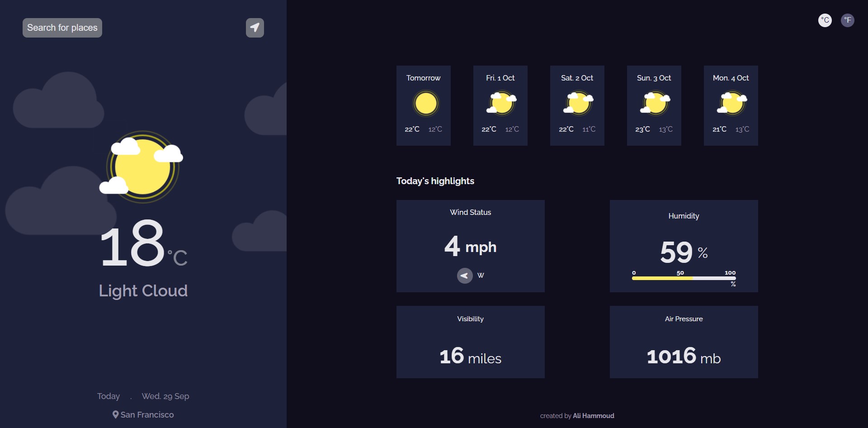Switch temperature units to Fahrenheit
Screen dimensions: 868x428
click(848, 20)
